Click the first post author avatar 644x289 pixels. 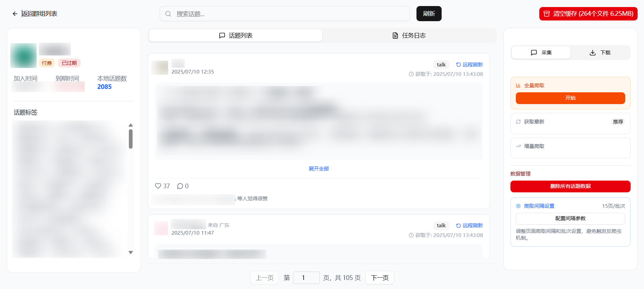point(160,68)
